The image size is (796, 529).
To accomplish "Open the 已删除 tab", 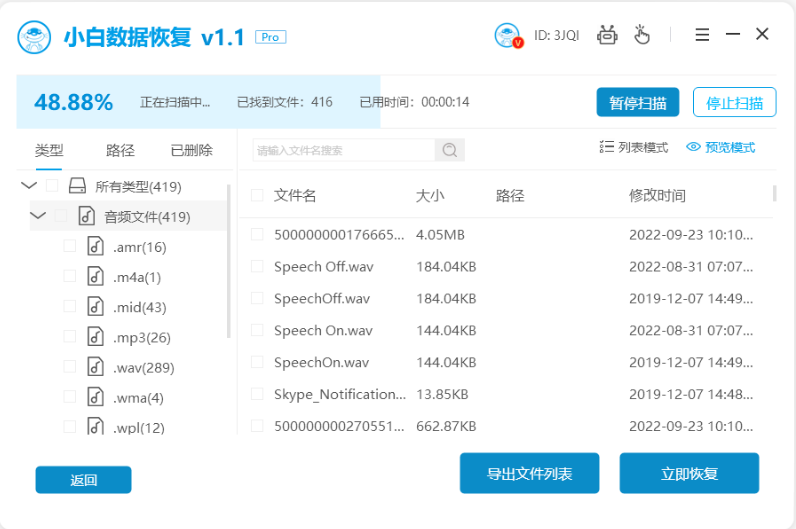I will click(191, 150).
